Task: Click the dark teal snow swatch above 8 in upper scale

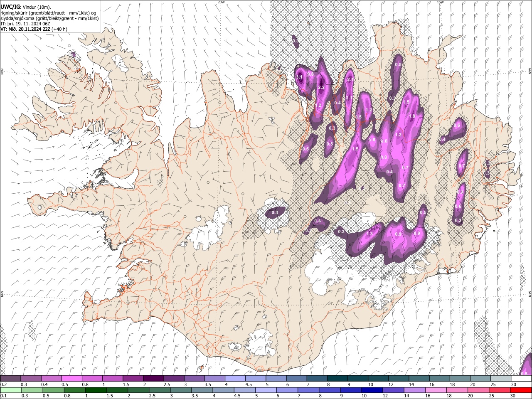Action: (337, 379)
